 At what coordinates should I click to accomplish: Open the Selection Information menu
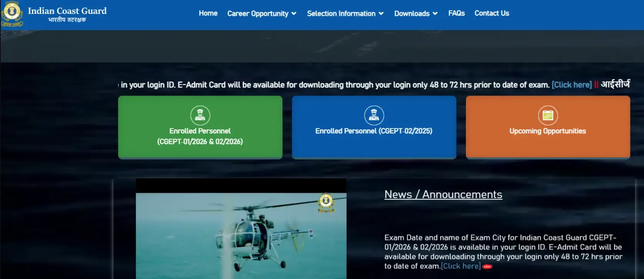(345, 13)
